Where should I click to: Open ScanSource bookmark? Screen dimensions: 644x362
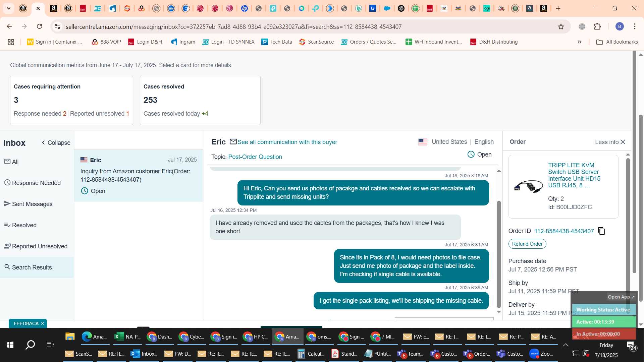[316, 42]
